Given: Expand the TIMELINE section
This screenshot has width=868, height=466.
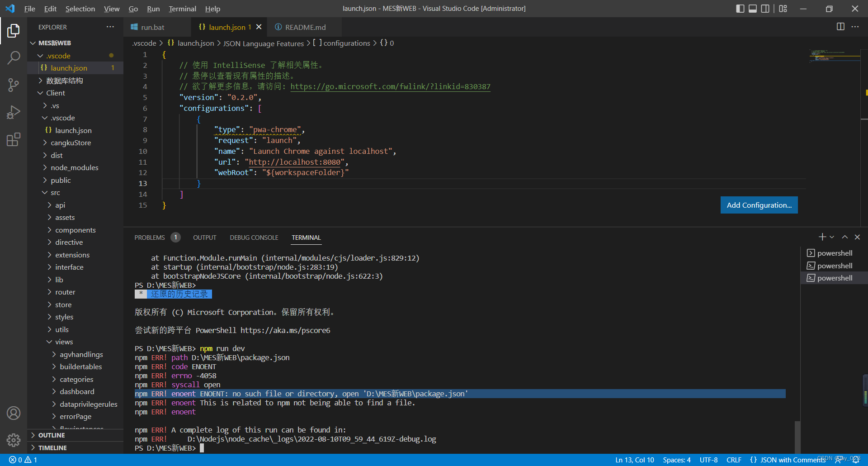Looking at the screenshot, I should click(75, 447).
